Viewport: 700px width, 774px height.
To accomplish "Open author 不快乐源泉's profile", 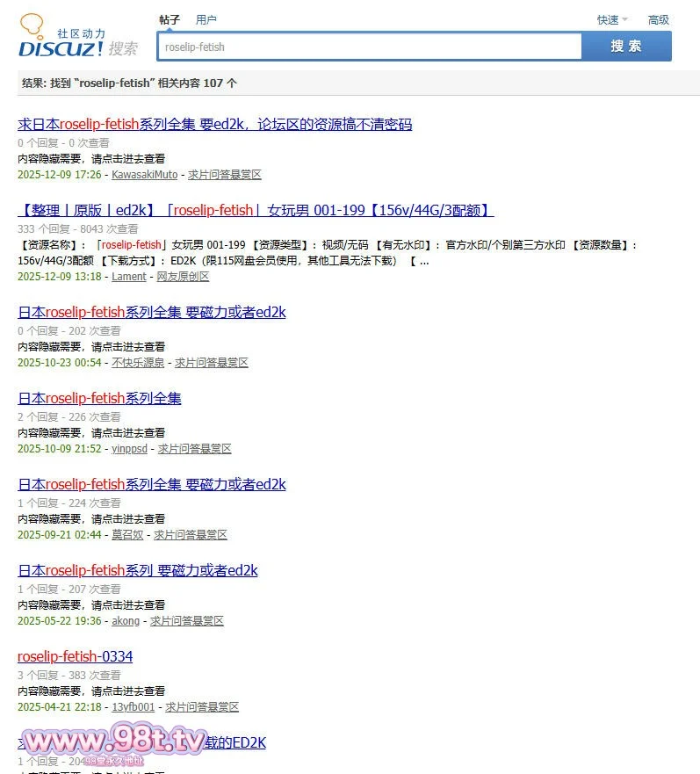I will pos(138,363).
